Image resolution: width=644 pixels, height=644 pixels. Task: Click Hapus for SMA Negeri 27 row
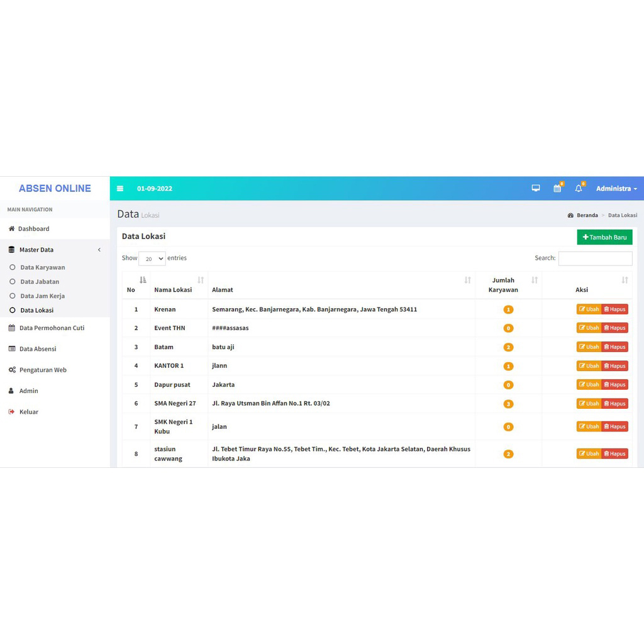[x=615, y=404]
